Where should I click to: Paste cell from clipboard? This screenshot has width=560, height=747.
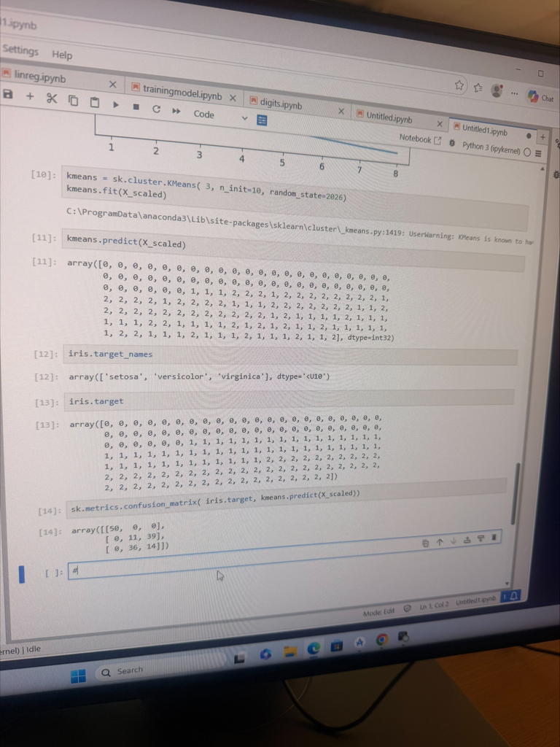point(94,102)
